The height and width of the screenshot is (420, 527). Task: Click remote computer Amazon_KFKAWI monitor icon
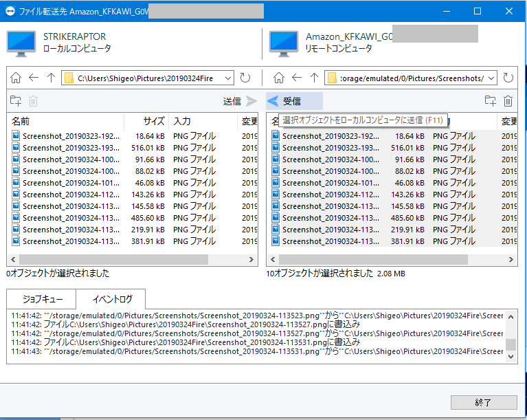284,44
